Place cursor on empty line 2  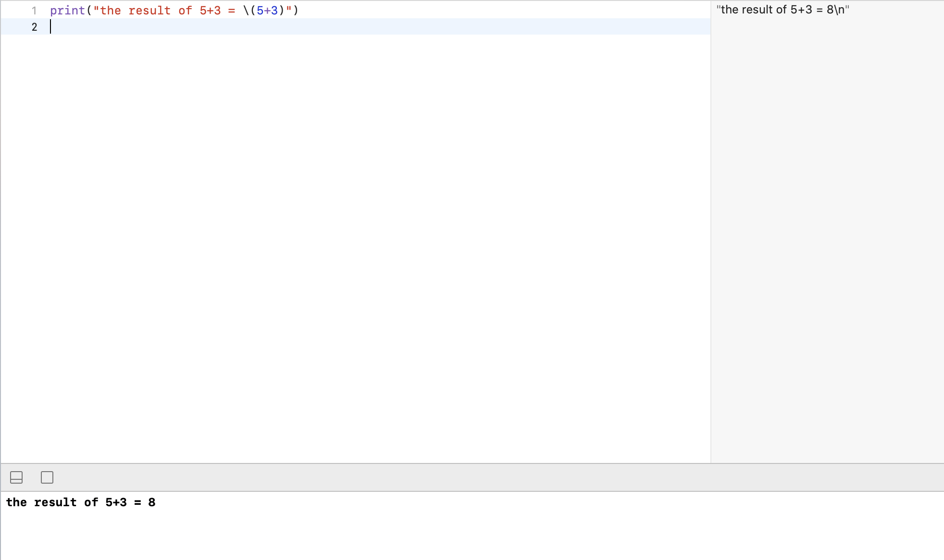click(288, 27)
